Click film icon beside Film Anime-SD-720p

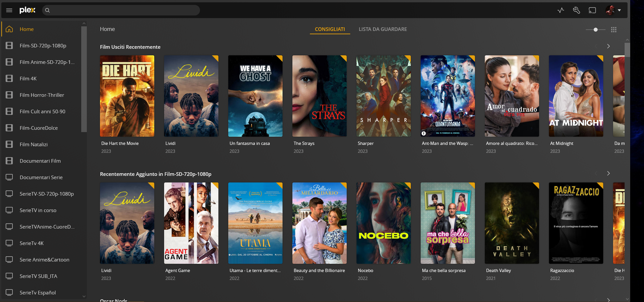9,62
